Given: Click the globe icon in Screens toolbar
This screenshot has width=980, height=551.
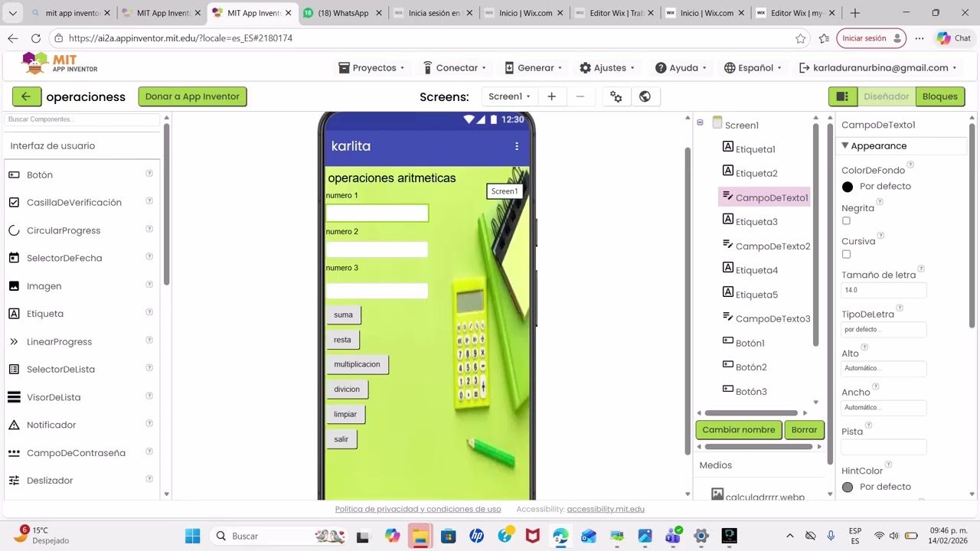Looking at the screenshot, I should click(x=645, y=96).
